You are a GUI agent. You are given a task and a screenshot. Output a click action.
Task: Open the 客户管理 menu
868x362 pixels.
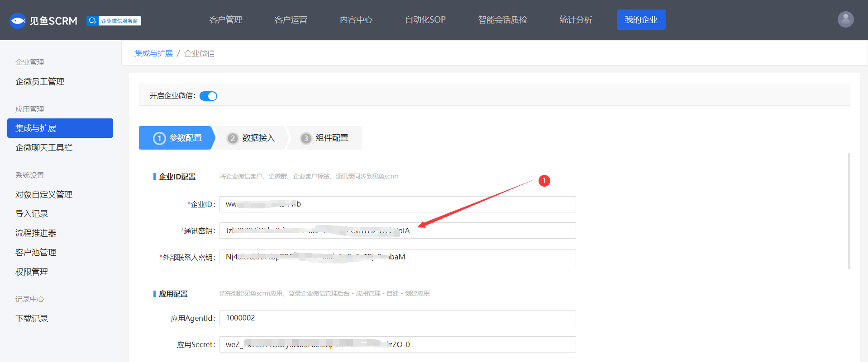pyautogui.click(x=226, y=20)
